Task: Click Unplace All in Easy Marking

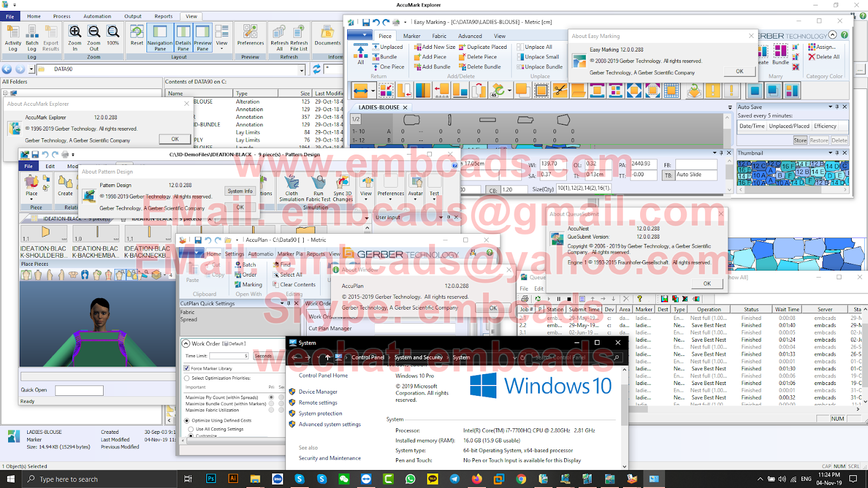Action: [534, 47]
